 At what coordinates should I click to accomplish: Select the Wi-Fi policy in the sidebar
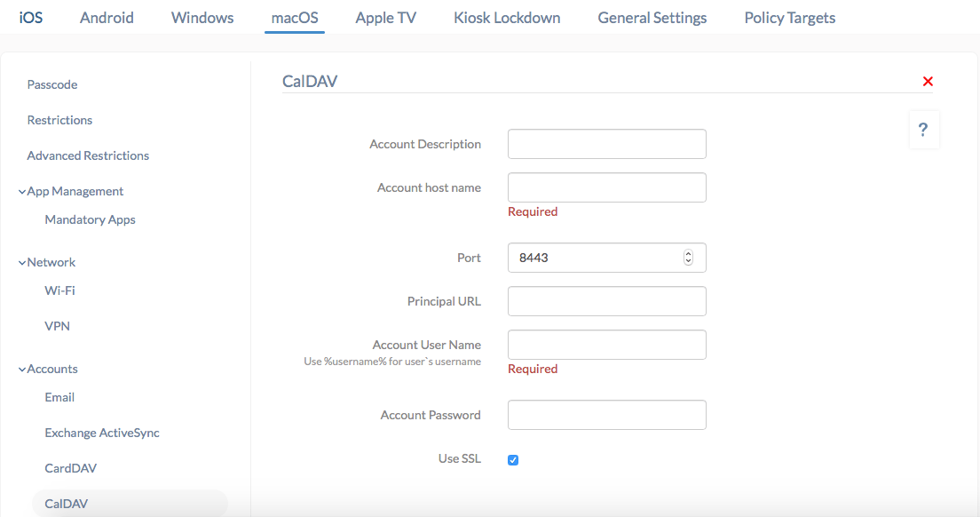click(x=59, y=290)
